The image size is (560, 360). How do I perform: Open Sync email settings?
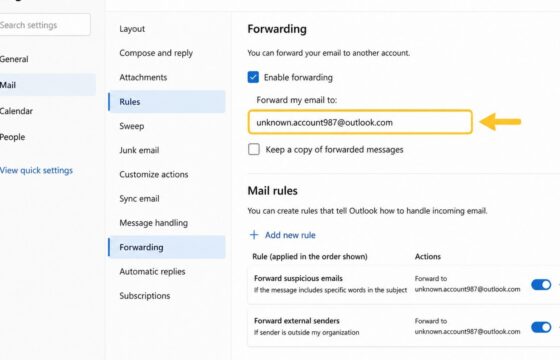(139, 199)
